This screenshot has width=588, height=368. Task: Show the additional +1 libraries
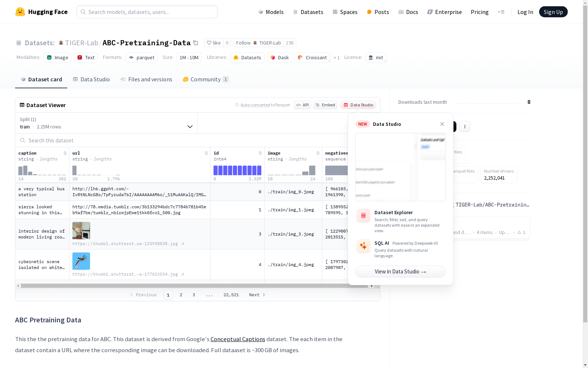(337, 57)
